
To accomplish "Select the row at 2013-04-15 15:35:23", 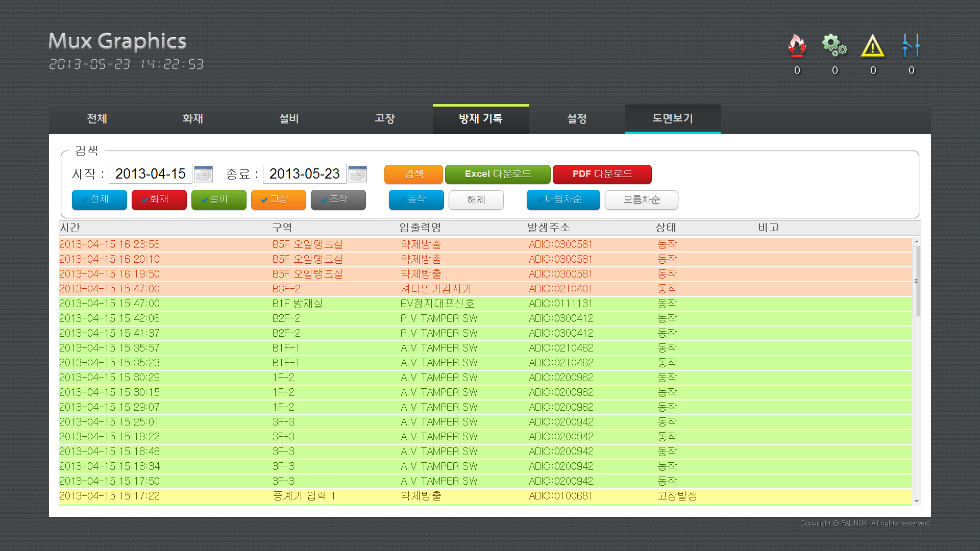I will click(x=485, y=363).
